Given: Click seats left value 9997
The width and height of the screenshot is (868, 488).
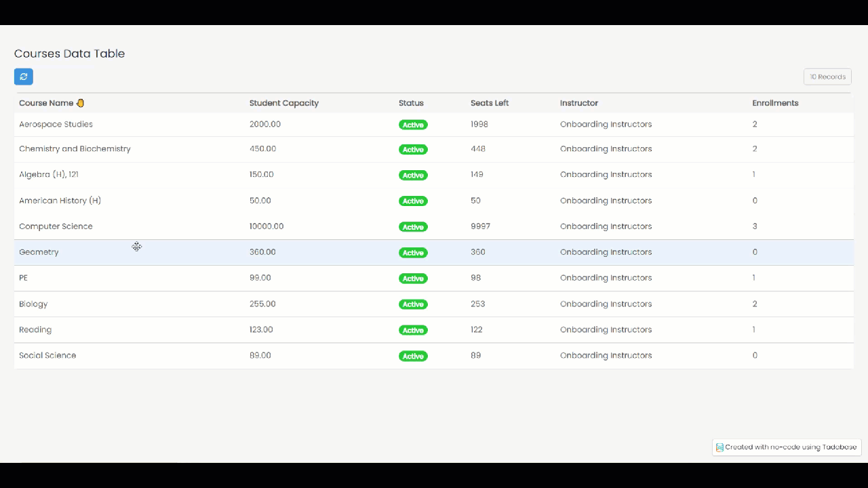Looking at the screenshot, I should pos(480,226).
